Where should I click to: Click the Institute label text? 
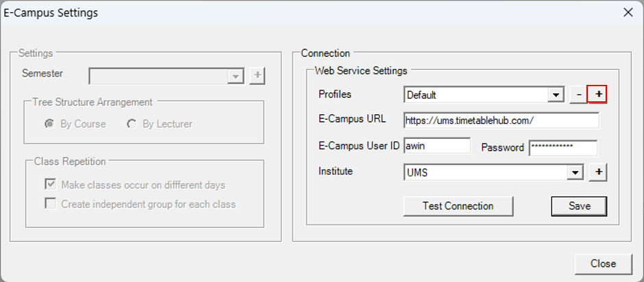(336, 171)
